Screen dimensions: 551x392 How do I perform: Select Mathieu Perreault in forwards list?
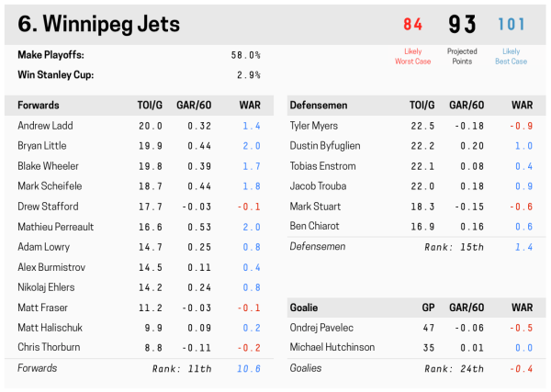point(54,227)
